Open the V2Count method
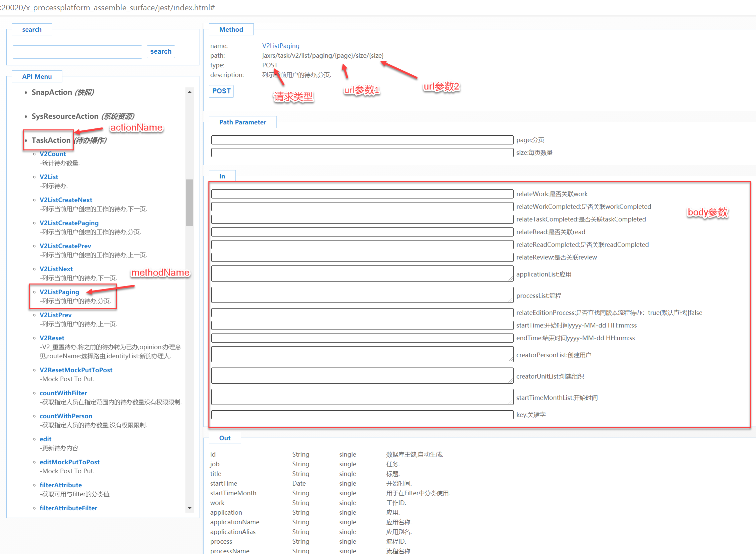 [53, 153]
